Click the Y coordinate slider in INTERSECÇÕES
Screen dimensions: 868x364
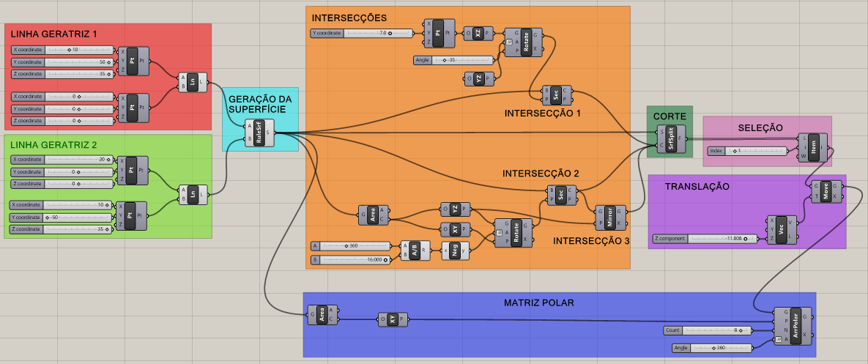tap(359, 33)
